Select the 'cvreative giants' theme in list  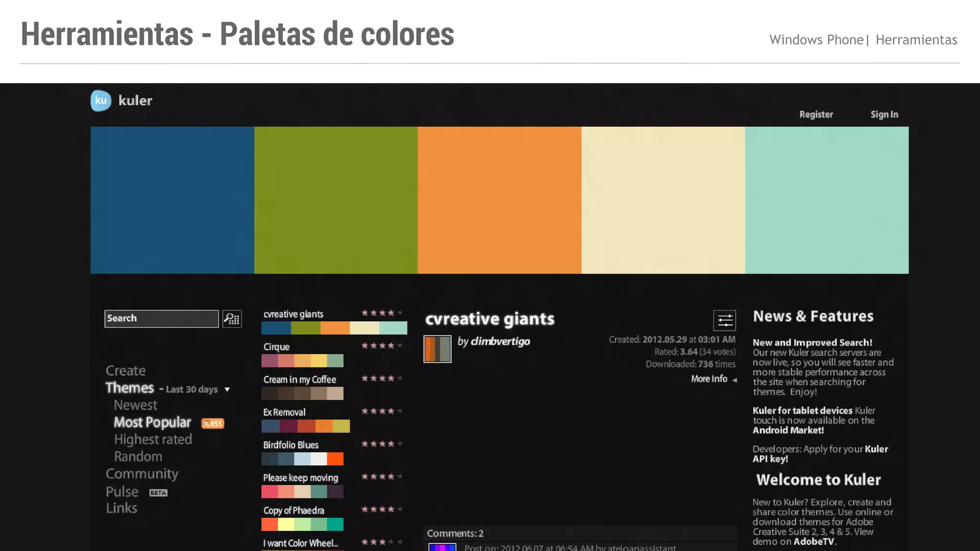293,314
